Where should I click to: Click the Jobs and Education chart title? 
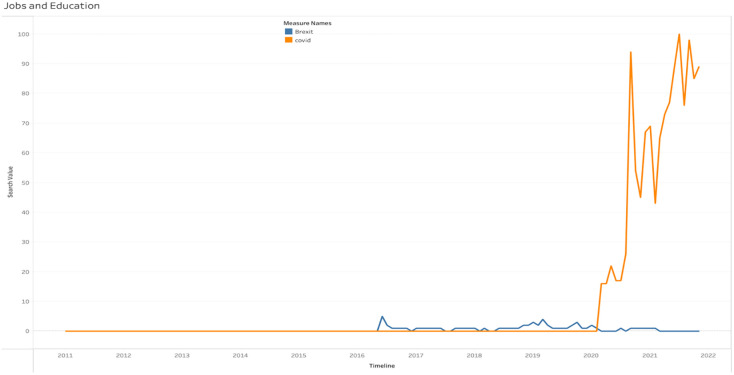click(51, 6)
